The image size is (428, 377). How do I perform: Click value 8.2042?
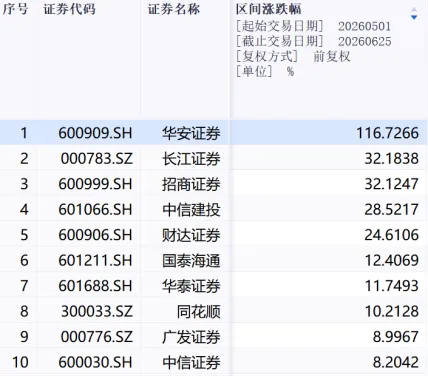tap(395, 362)
